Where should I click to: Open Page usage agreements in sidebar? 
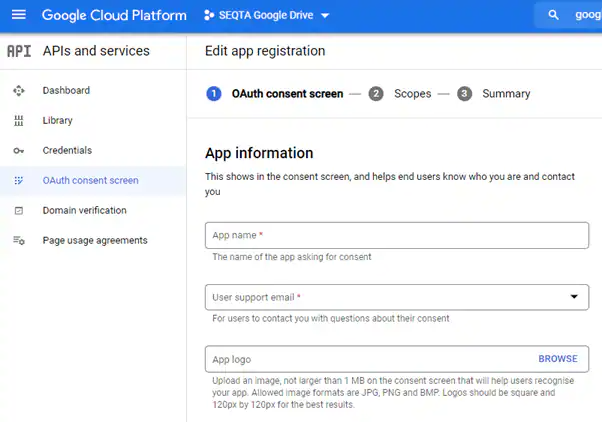click(95, 240)
